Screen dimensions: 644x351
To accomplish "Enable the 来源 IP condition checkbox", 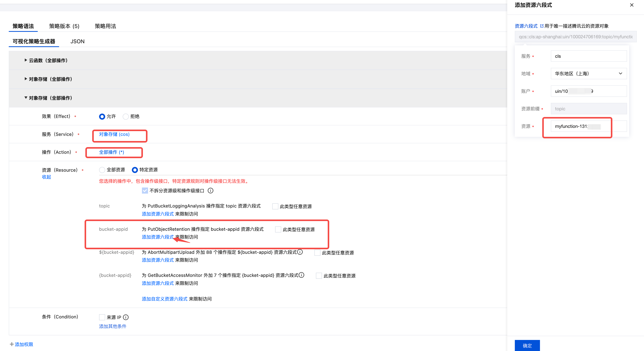I will (x=102, y=317).
